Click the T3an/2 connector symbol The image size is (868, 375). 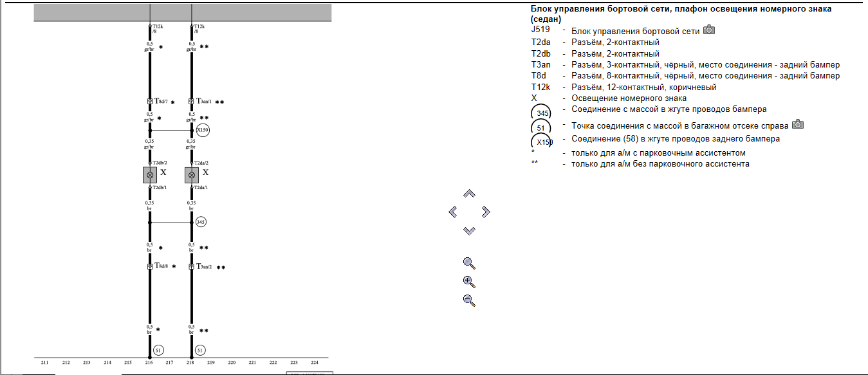191,266
